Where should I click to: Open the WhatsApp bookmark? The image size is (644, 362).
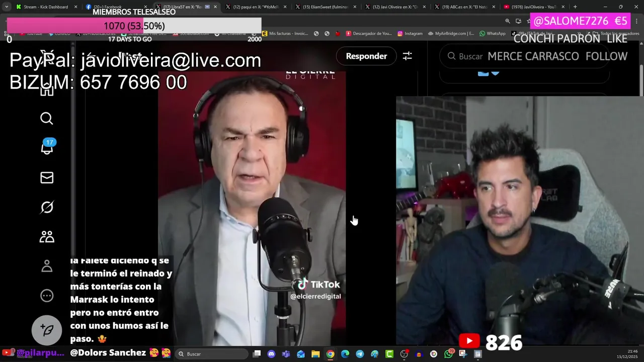(493, 34)
